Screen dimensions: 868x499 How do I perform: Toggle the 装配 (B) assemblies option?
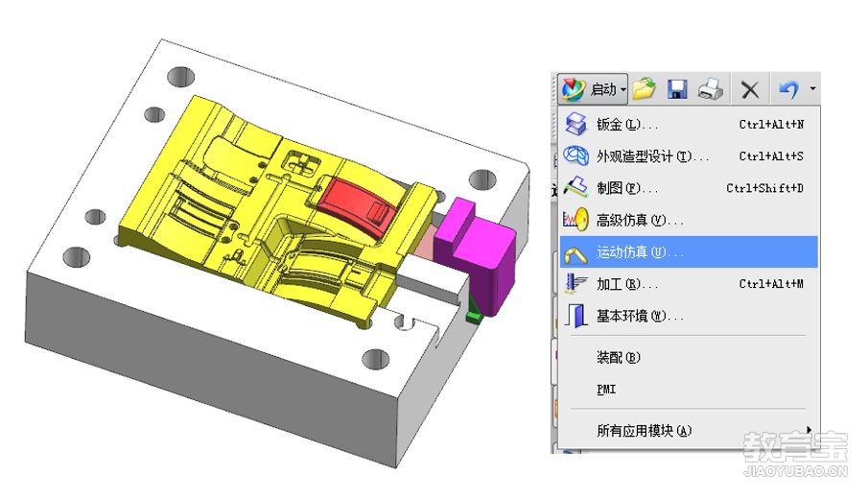click(x=689, y=357)
